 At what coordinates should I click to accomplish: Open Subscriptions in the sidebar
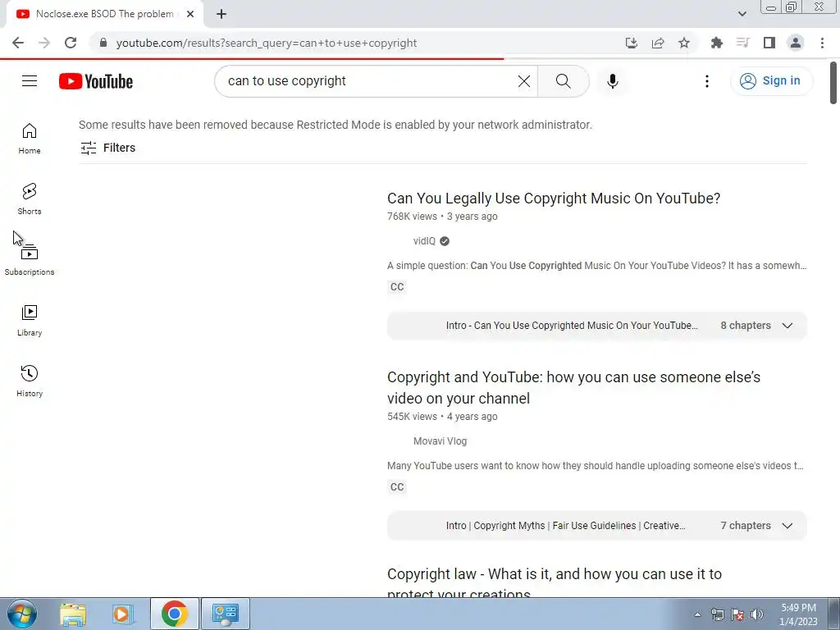coord(30,260)
